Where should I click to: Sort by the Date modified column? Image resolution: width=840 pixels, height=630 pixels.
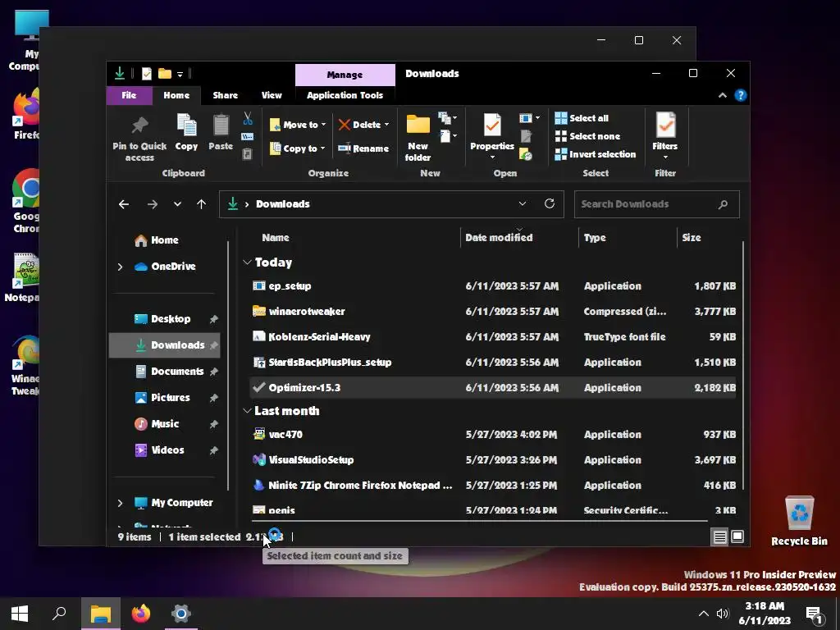(499, 237)
